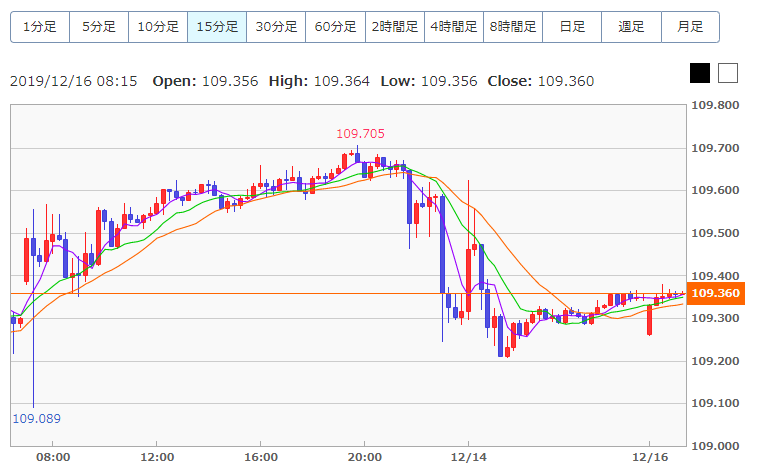Click the 109.200 price axis label
The height and width of the screenshot is (471, 757).
715,361
